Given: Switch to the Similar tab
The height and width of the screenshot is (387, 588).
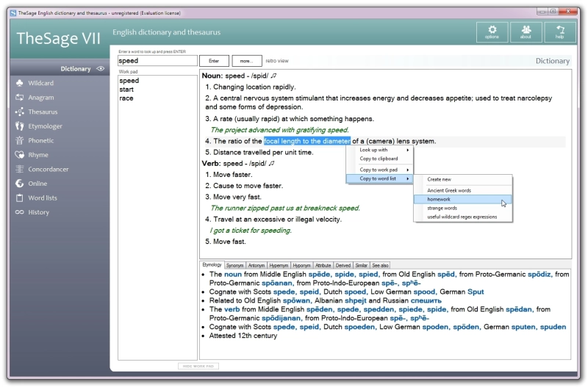Looking at the screenshot, I should 362,265.
